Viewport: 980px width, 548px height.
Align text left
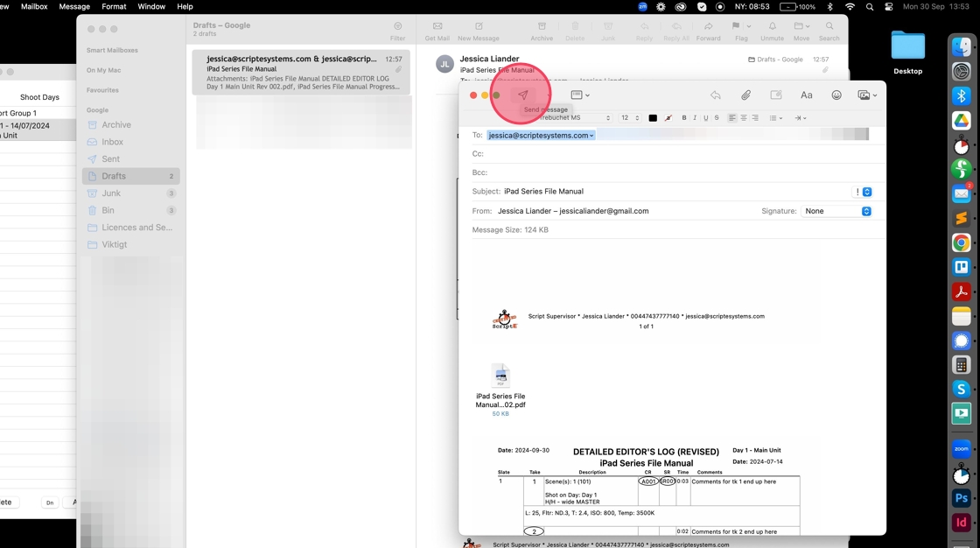pos(731,117)
